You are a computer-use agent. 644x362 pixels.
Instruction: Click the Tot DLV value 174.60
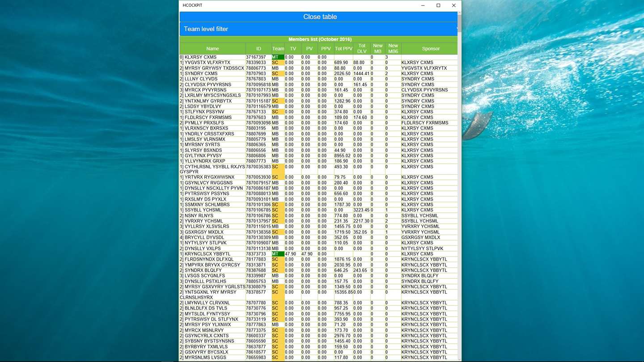[x=360, y=118]
